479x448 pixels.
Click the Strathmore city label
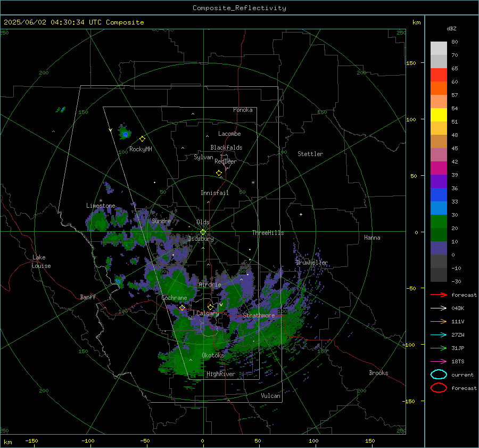tap(259, 315)
